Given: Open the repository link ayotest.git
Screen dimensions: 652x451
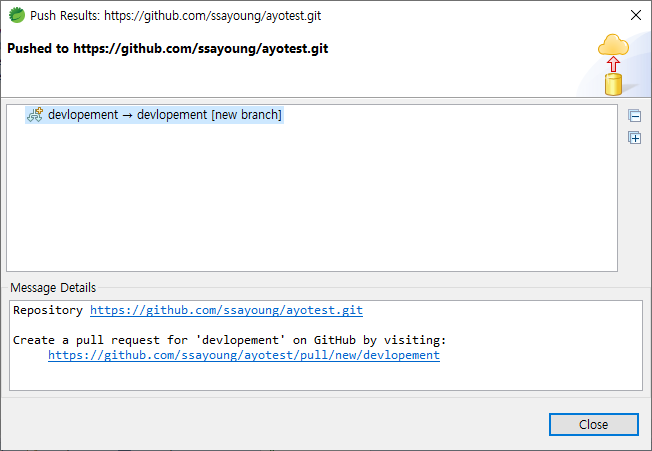Looking at the screenshot, I should click(x=226, y=310).
